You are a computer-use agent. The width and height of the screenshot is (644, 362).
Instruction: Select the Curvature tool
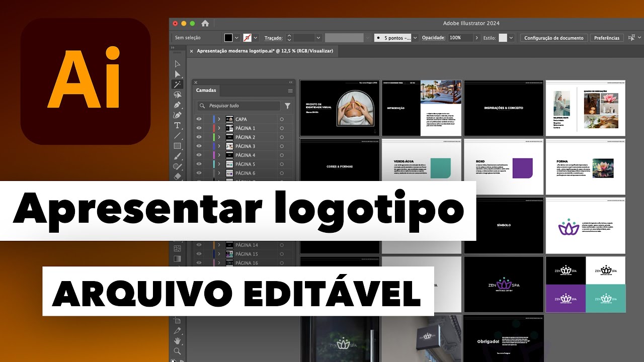177,115
